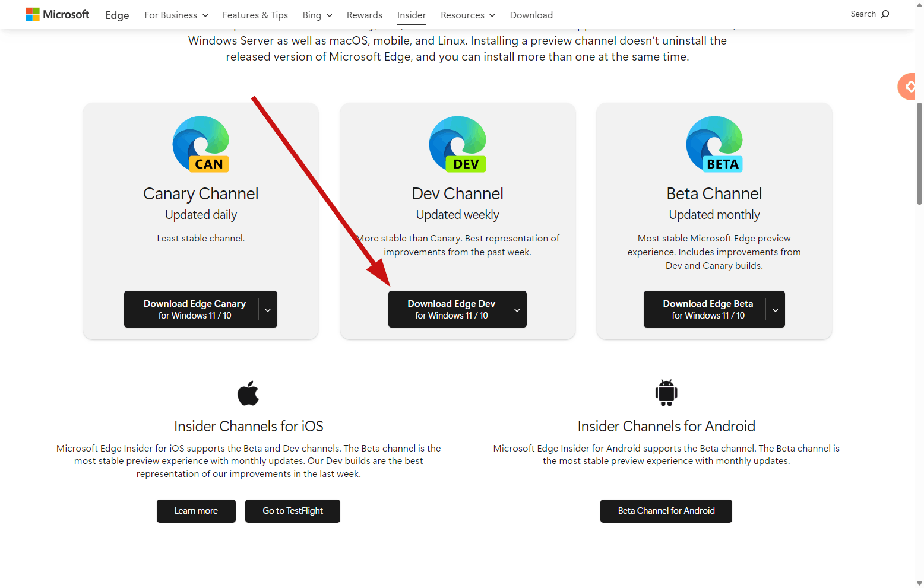Click the Edge Beta logo icon
924x588 pixels.
tap(714, 144)
